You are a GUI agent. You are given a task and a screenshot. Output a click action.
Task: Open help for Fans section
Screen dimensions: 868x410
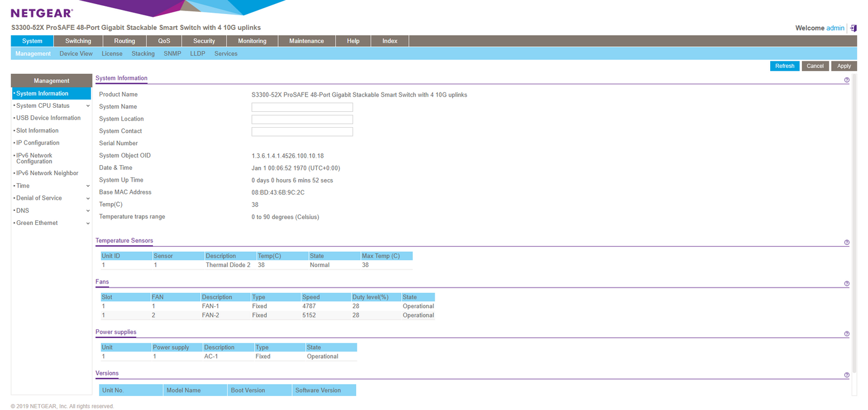click(x=847, y=284)
